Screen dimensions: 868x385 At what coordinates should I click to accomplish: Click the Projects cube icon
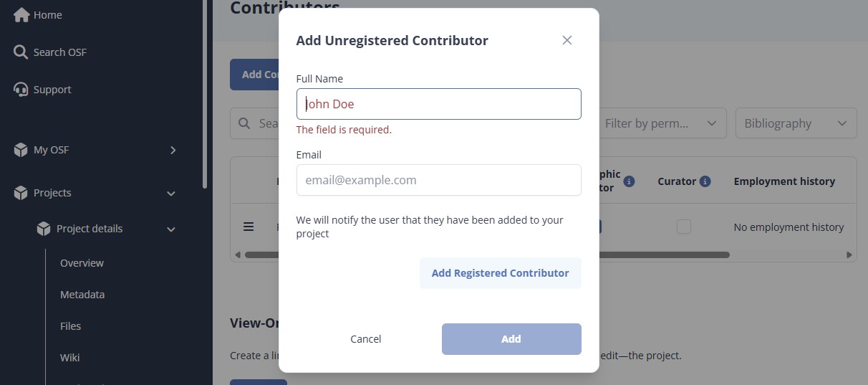[21, 193]
